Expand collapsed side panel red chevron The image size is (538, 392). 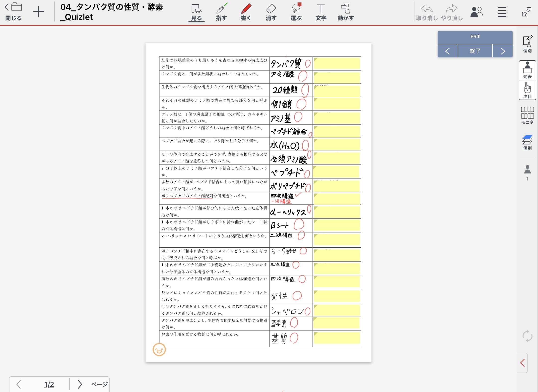click(x=522, y=363)
